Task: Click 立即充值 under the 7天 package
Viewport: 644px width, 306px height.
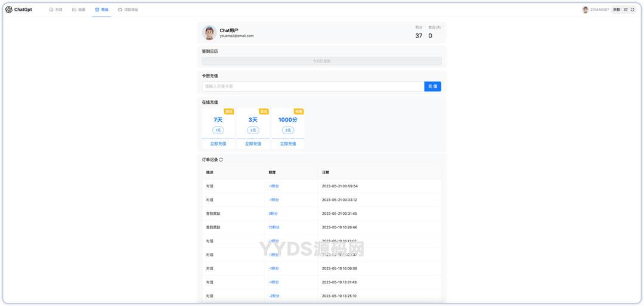Action: tap(218, 144)
